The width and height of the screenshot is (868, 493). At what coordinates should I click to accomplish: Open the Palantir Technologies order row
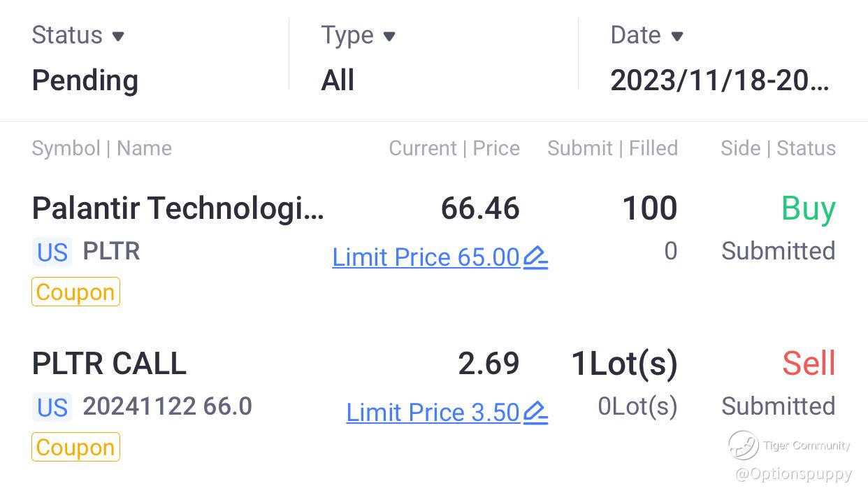coord(178,208)
